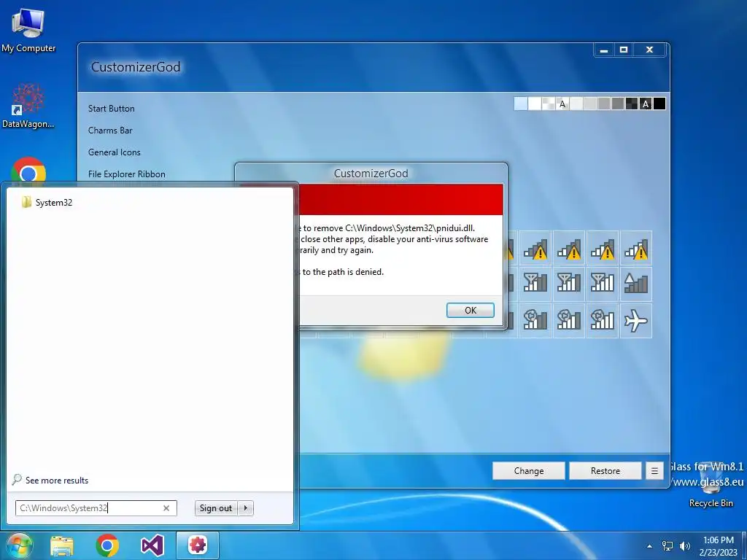Open DataWagon desktop shortcut
Image resolution: width=747 pixels, height=560 pixels.
click(x=28, y=106)
